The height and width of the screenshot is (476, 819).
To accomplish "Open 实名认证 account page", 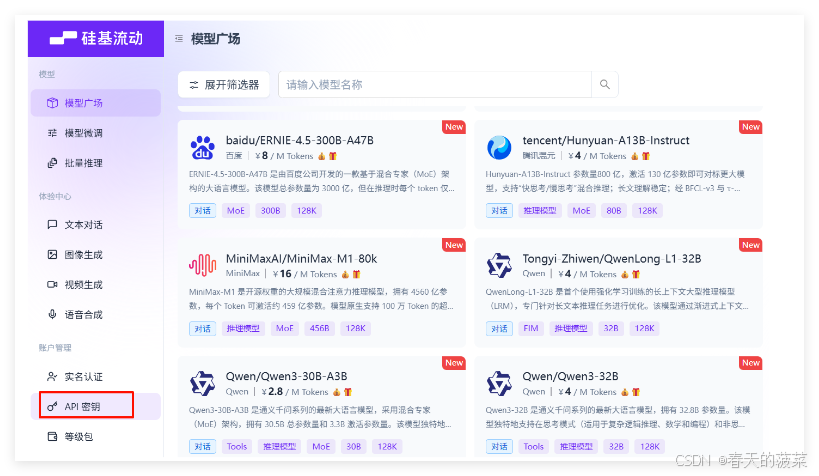I will pyautogui.click(x=96, y=376).
